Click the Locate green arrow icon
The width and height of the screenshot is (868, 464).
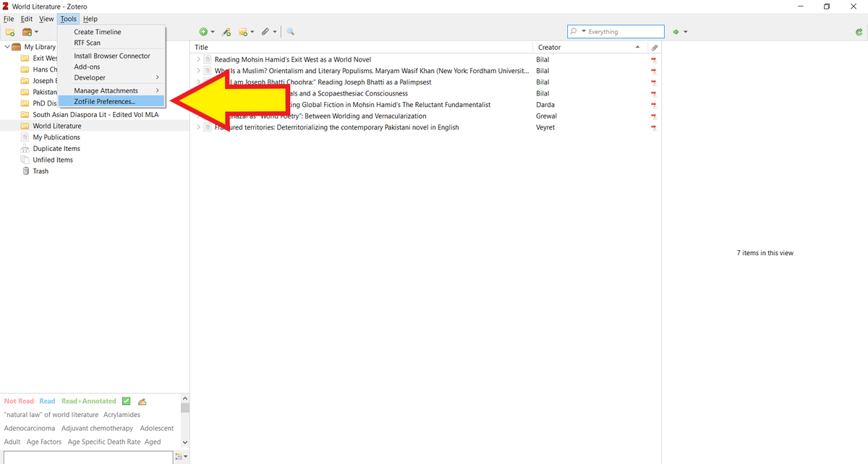[x=676, y=32]
